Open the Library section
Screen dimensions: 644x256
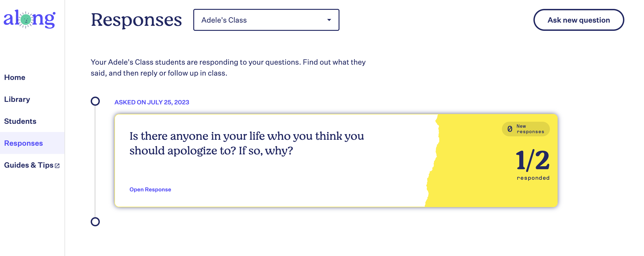(17, 99)
